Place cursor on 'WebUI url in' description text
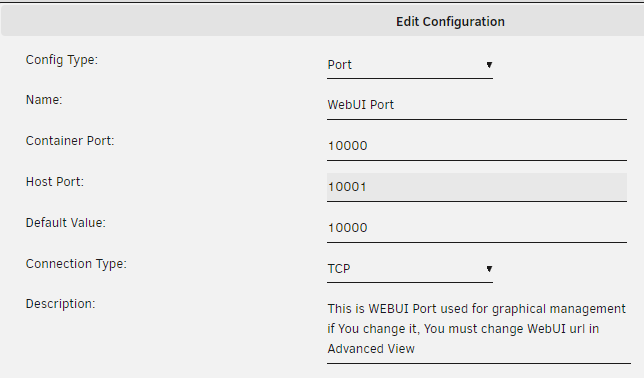This screenshot has width=644, height=378. 563,329
